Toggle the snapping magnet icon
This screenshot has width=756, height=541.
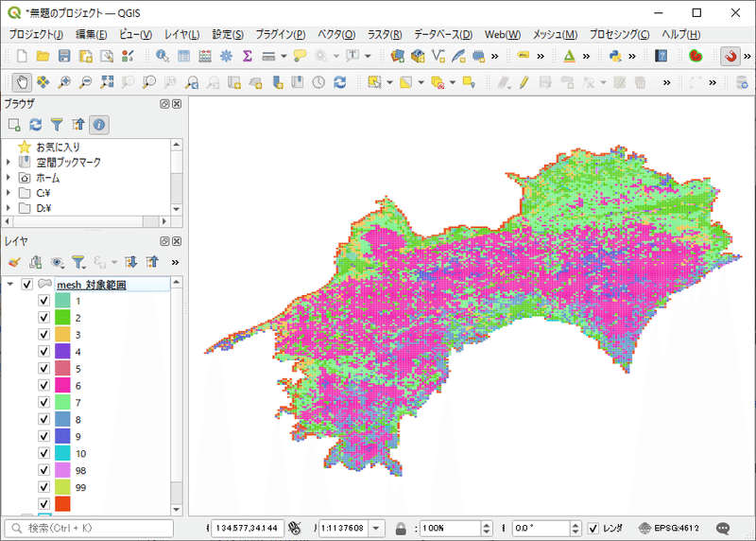(x=730, y=57)
